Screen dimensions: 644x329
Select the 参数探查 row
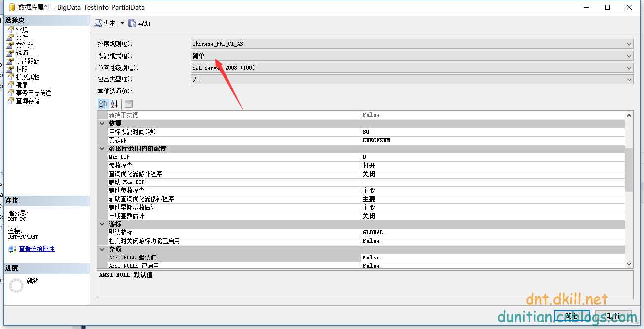click(366, 165)
